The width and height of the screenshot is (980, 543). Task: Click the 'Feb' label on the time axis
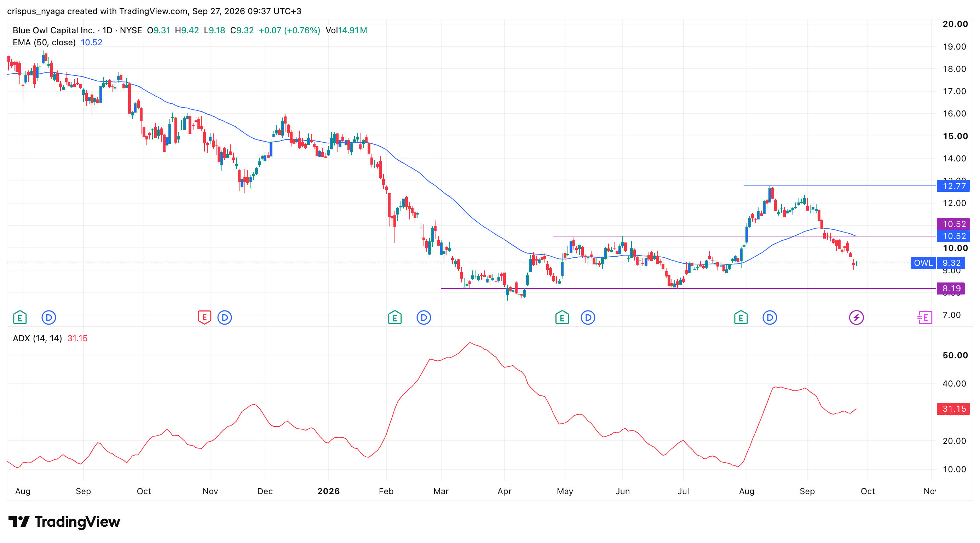[386, 491]
